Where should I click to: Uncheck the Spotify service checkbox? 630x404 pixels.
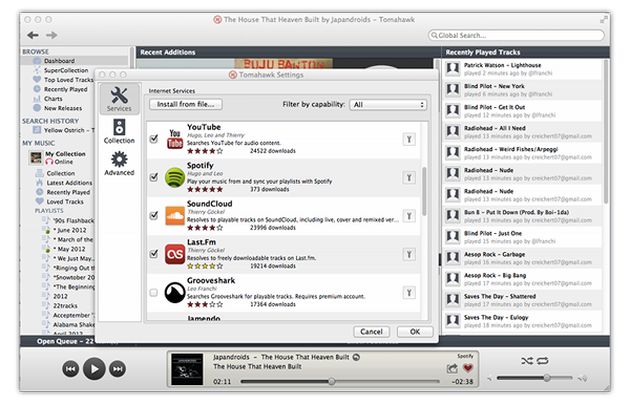pyautogui.click(x=153, y=177)
